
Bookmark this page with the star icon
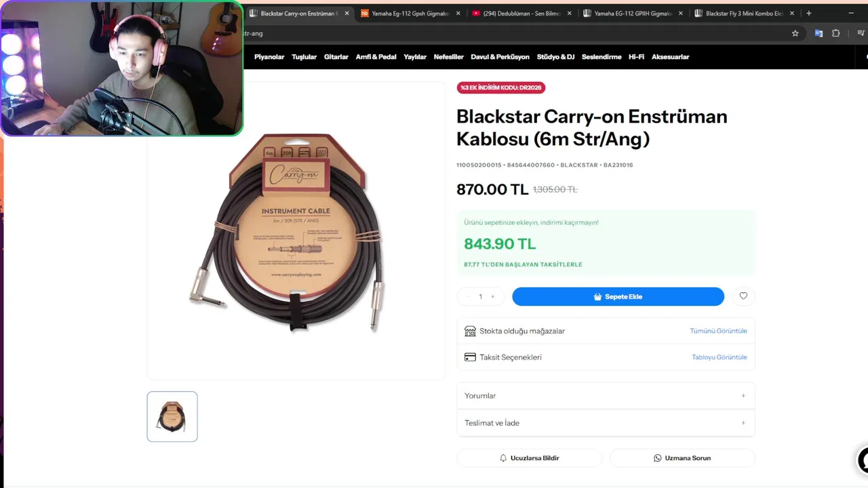[x=795, y=33]
